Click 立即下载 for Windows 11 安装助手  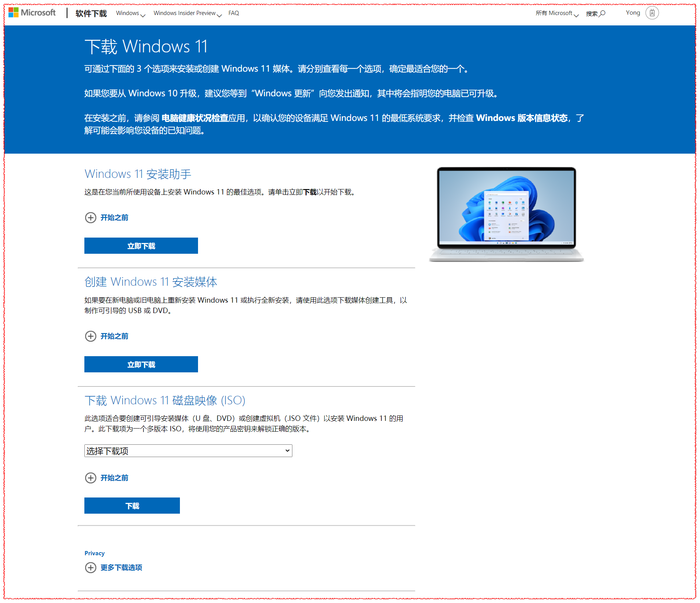coord(141,246)
